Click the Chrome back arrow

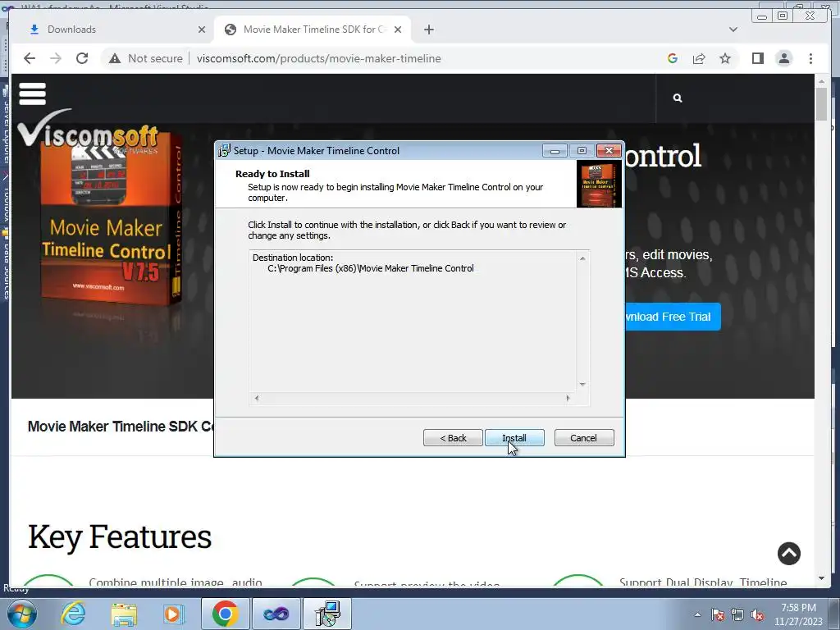pyautogui.click(x=30, y=58)
